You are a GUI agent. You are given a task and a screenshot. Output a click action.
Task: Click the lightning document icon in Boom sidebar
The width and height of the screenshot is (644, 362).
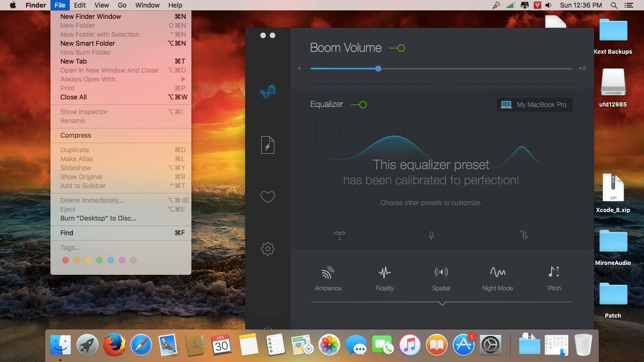pos(268,145)
